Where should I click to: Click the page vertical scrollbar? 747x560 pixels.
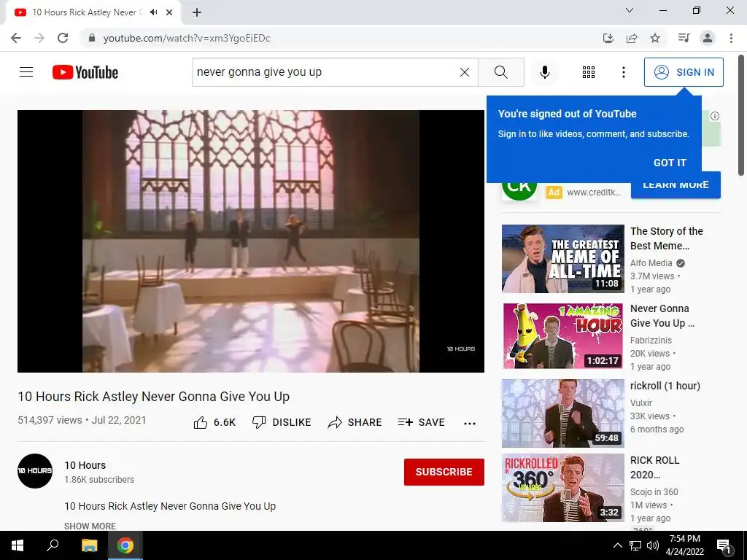(x=741, y=115)
